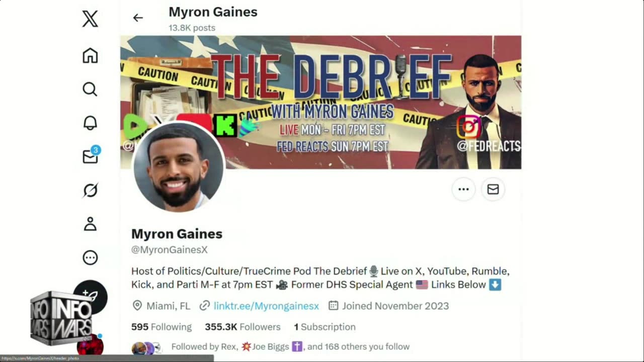Open The Debrief header banner image
The width and height of the screenshot is (644, 362).
coord(320,102)
